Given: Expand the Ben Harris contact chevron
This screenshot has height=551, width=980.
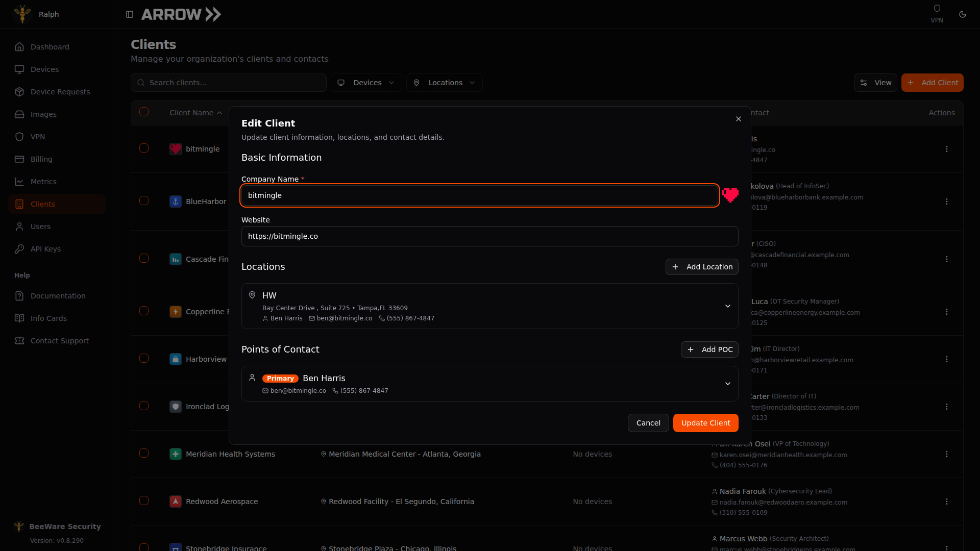Looking at the screenshot, I should 727,384.
